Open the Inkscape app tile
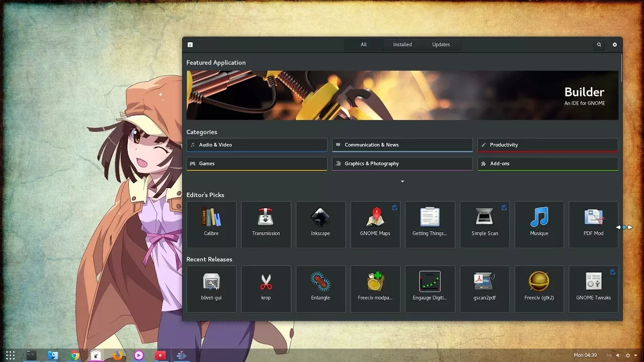 coord(320,225)
